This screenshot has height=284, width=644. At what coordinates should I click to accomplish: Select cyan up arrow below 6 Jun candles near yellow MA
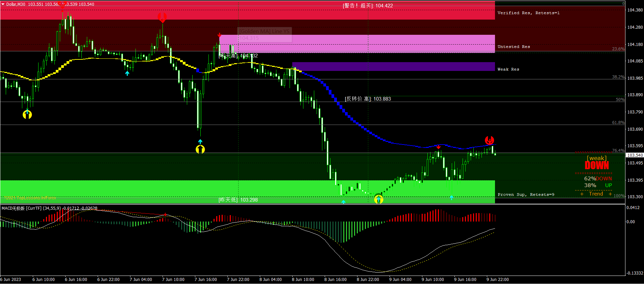tap(127, 73)
